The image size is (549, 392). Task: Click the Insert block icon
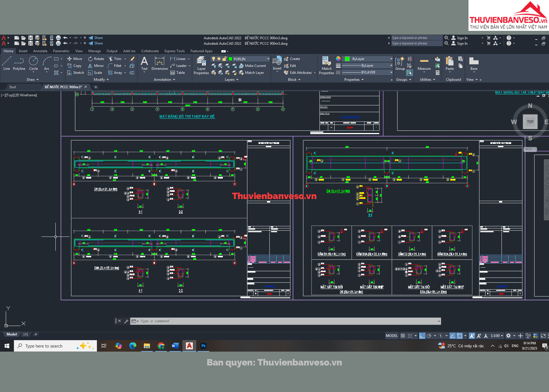point(277,63)
